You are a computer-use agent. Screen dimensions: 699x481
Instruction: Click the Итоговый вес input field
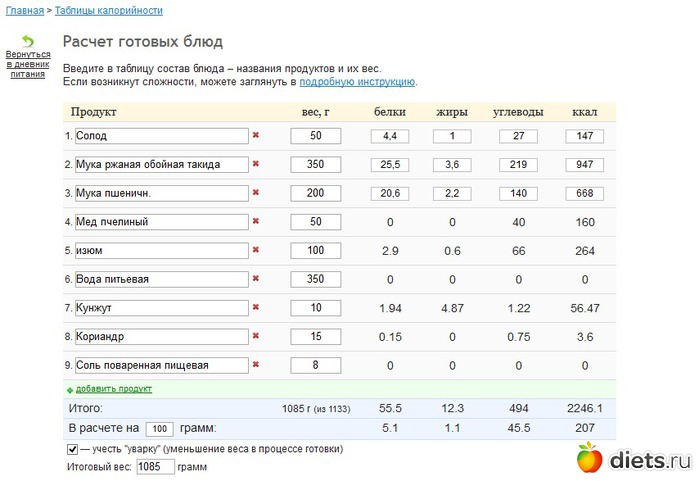coord(155,467)
